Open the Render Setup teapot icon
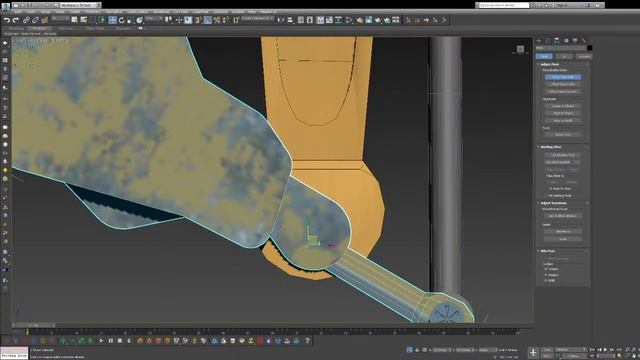640x360 pixels. tap(359, 20)
